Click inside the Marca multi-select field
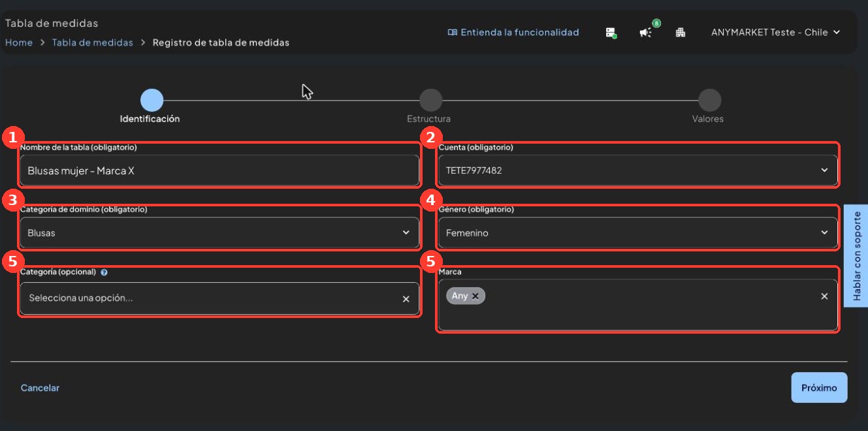Screen dimensions: 868x431 pos(637,305)
